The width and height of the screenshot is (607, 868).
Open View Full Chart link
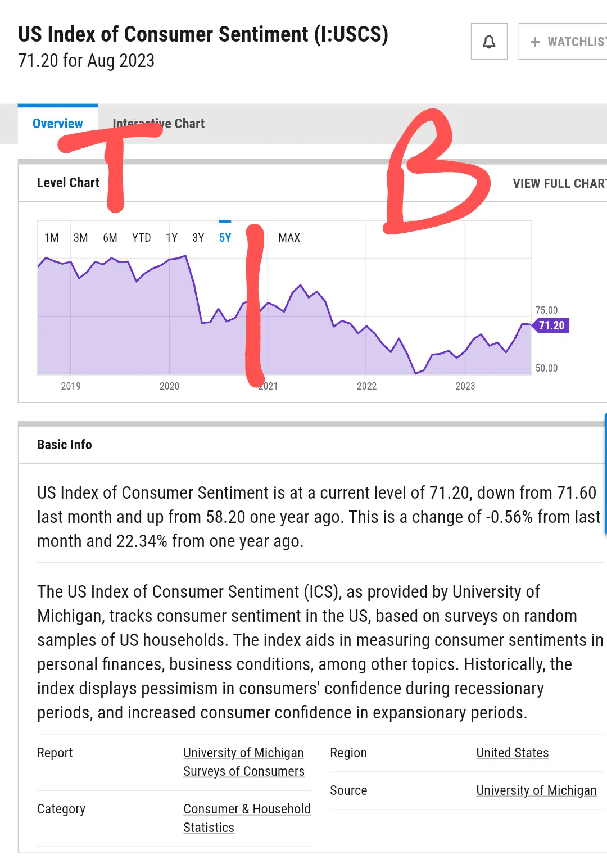[x=559, y=183]
